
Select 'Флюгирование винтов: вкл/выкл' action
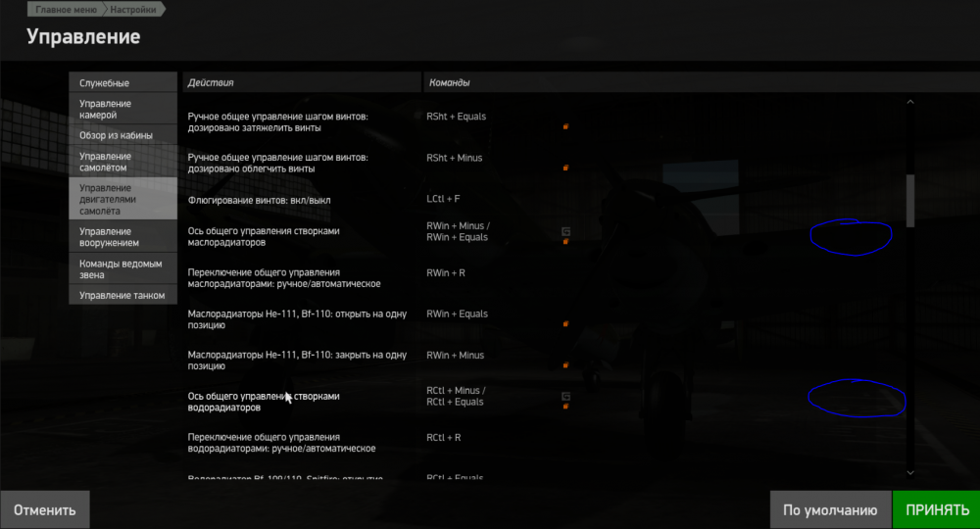pyautogui.click(x=259, y=201)
